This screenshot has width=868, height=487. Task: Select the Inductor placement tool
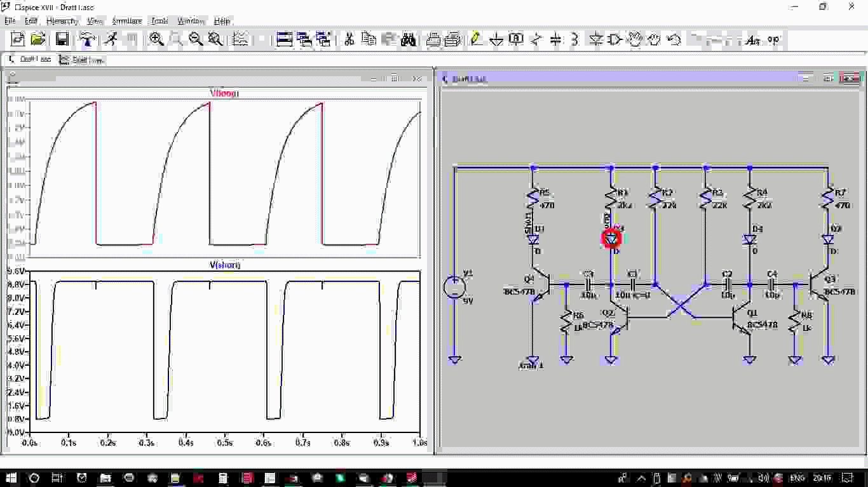click(x=575, y=39)
